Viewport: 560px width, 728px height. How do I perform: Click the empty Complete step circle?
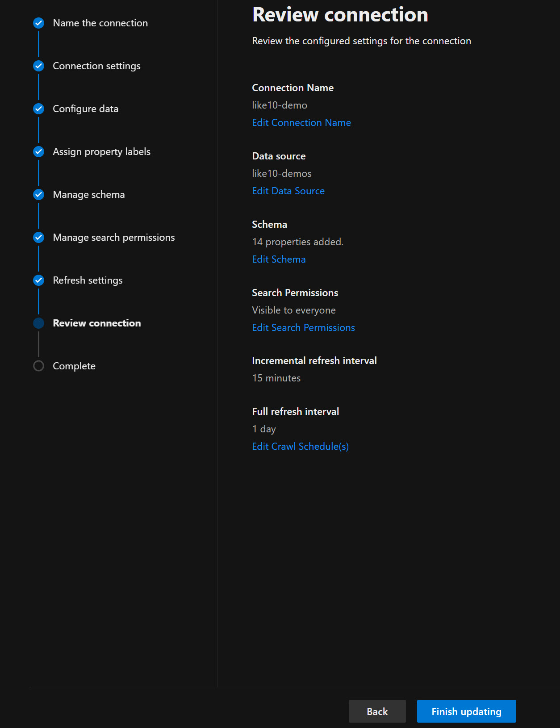pyautogui.click(x=39, y=366)
